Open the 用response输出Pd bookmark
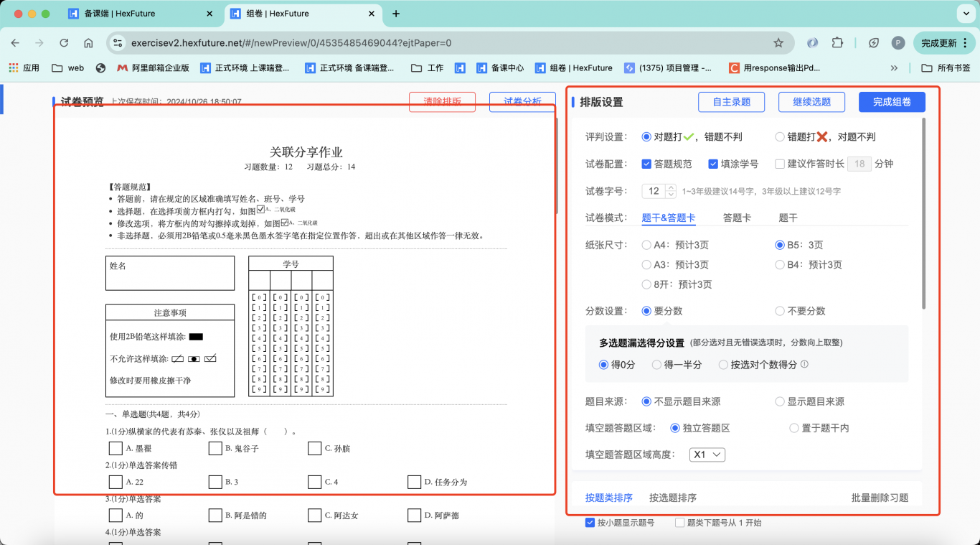The width and height of the screenshot is (980, 545). pos(775,68)
